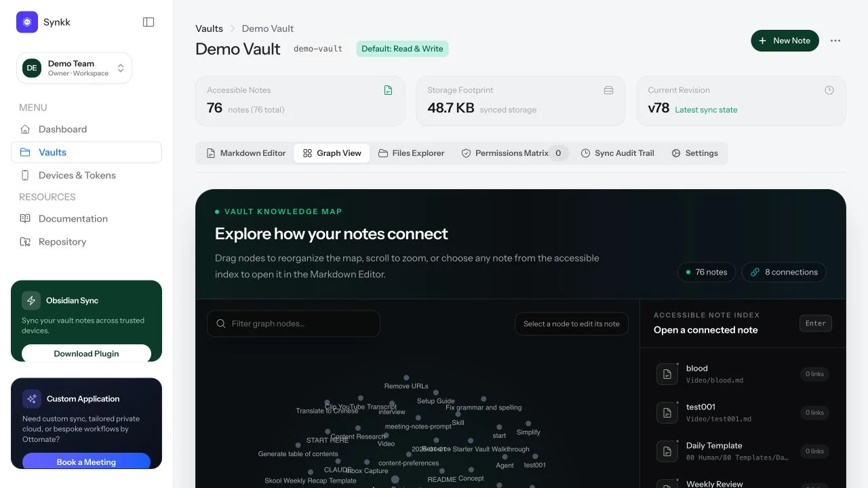The height and width of the screenshot is (488, 868).
Task: Open the Daily Template note
Action: coord(743,451)
